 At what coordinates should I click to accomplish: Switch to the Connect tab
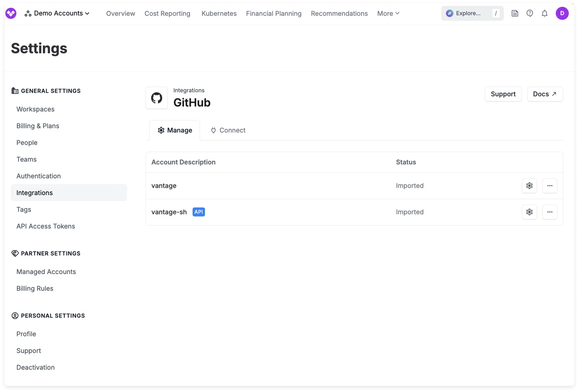[x=228, y=130]
